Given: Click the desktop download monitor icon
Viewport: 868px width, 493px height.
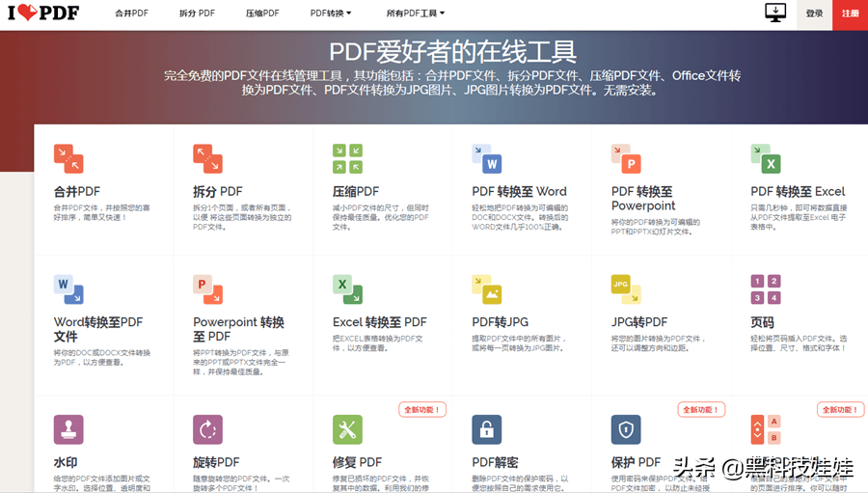Looking at the screenshot, I should 775,13.
